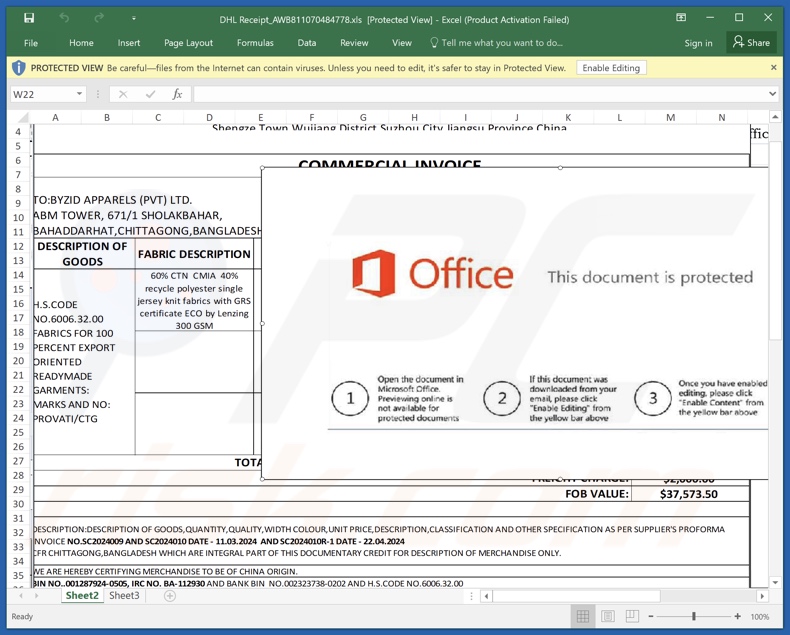The height and width of the screenshot is (635, 790).
Task: Click the New sheet plus icon
Action: (170, 596)
